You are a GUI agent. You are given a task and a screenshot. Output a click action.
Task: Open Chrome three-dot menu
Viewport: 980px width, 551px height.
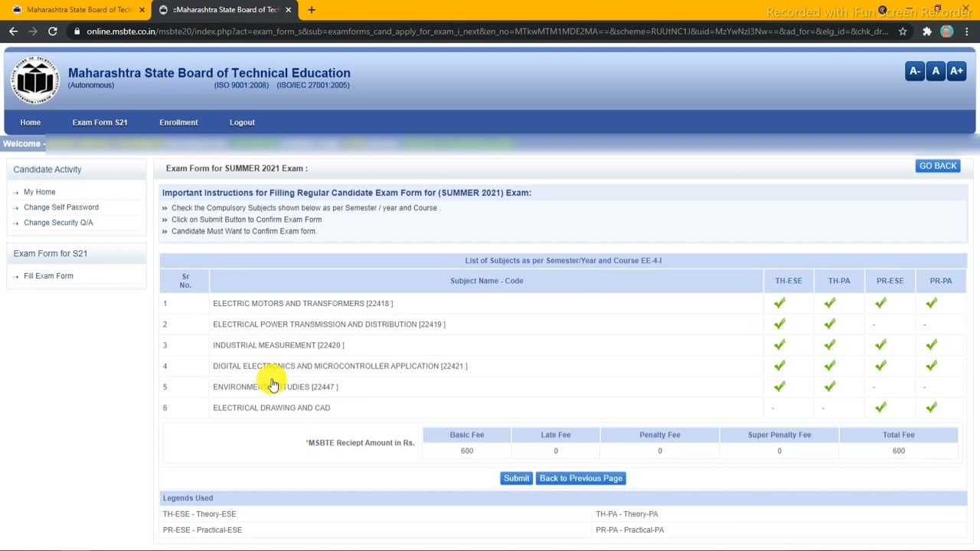(967, 31)
